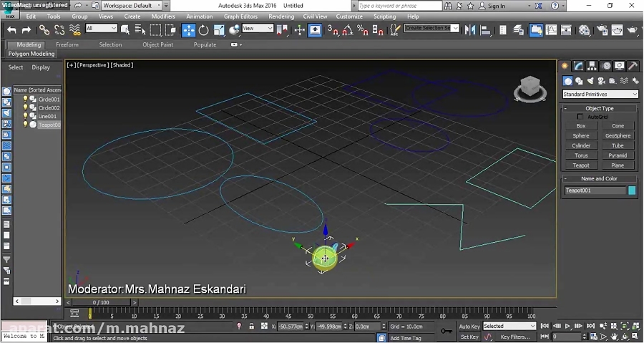Image resolution: width=644 pixels, height=343 pixels.
Task: Enable the AutoGrid checkbox
Action: pyautogui.click(x=580, y=117)
